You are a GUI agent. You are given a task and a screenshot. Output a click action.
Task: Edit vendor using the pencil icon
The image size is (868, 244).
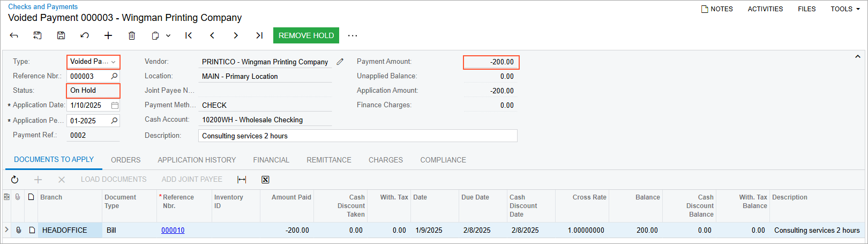340,62
